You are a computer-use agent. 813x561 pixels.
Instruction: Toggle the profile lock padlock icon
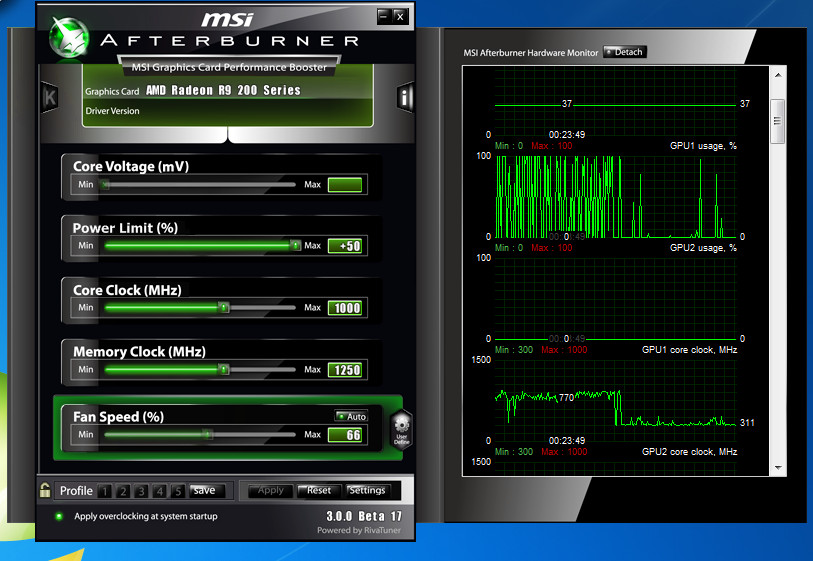(x=45, y=490)
